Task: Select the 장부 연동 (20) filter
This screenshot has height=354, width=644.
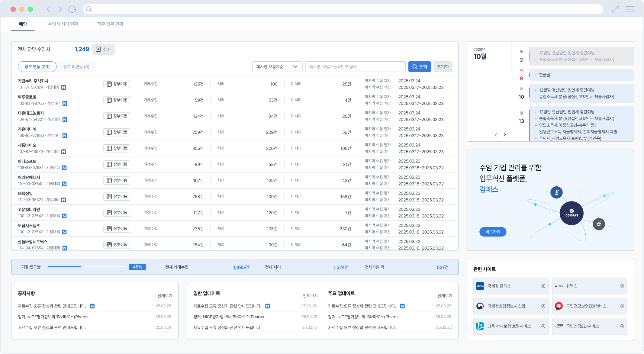Action: [x=37, y=67]
